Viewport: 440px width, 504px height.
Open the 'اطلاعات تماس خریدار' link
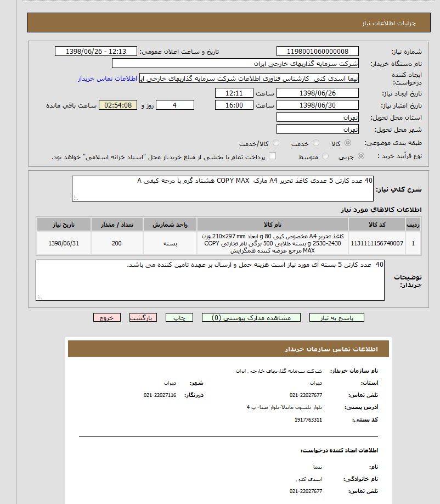click(108, 79)
